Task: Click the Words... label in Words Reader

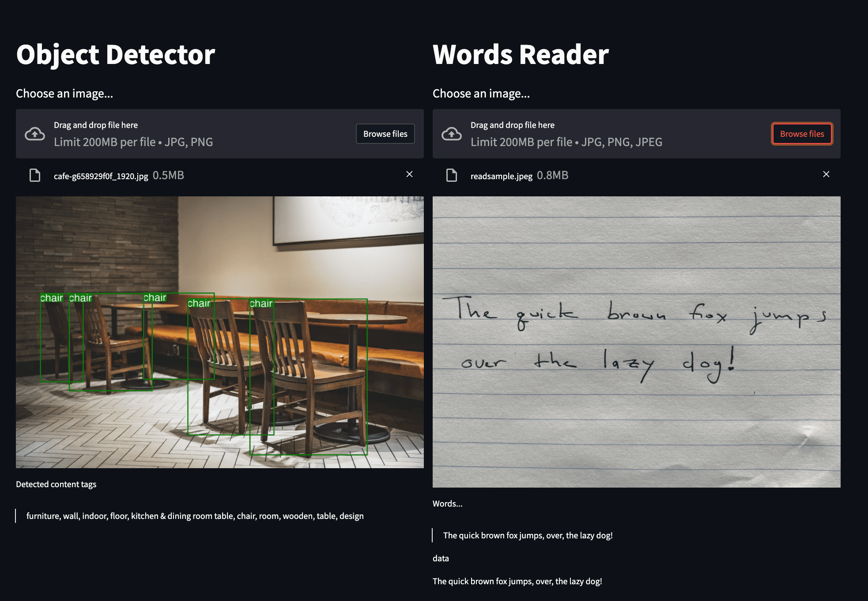Action: pos(447,503)
